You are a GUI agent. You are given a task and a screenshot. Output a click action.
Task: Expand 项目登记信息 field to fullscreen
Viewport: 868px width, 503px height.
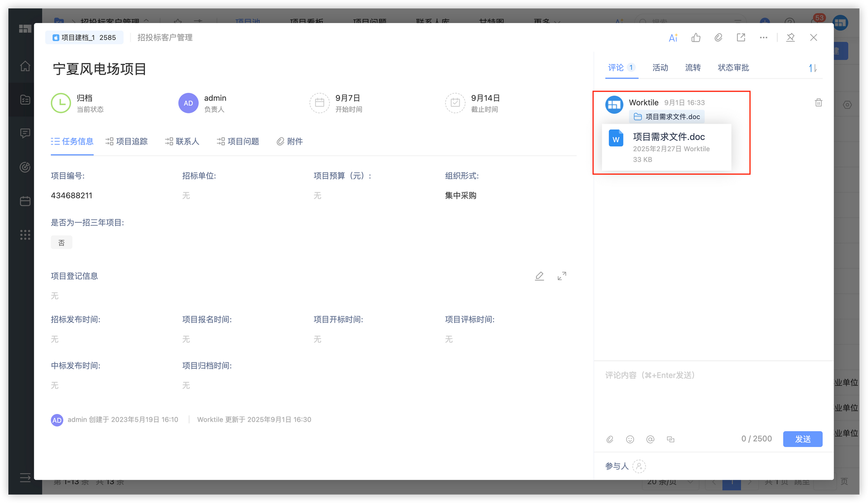562,276
